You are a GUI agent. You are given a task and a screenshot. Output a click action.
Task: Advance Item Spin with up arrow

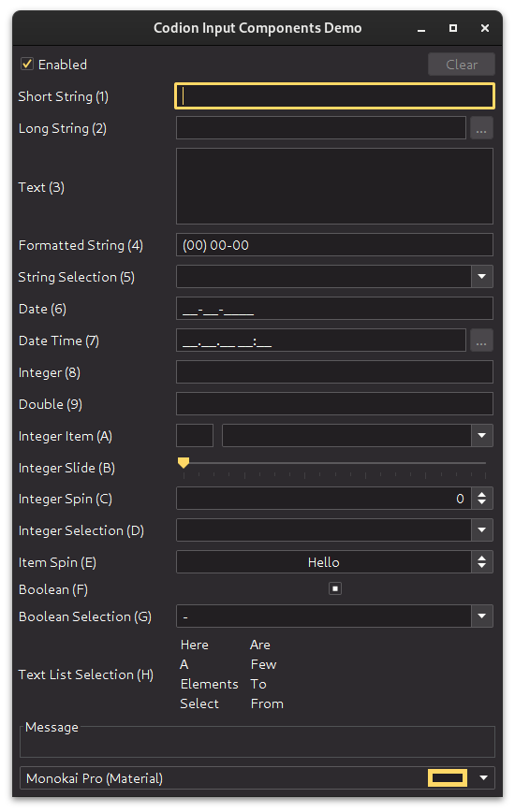482,558
